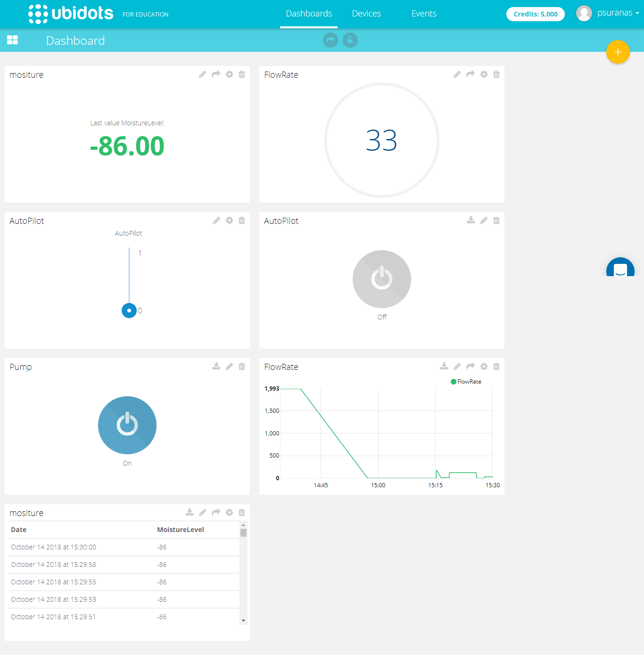Edit the Pump widget
The height and width of the screenshot is (655, 644).
(229, 367)
